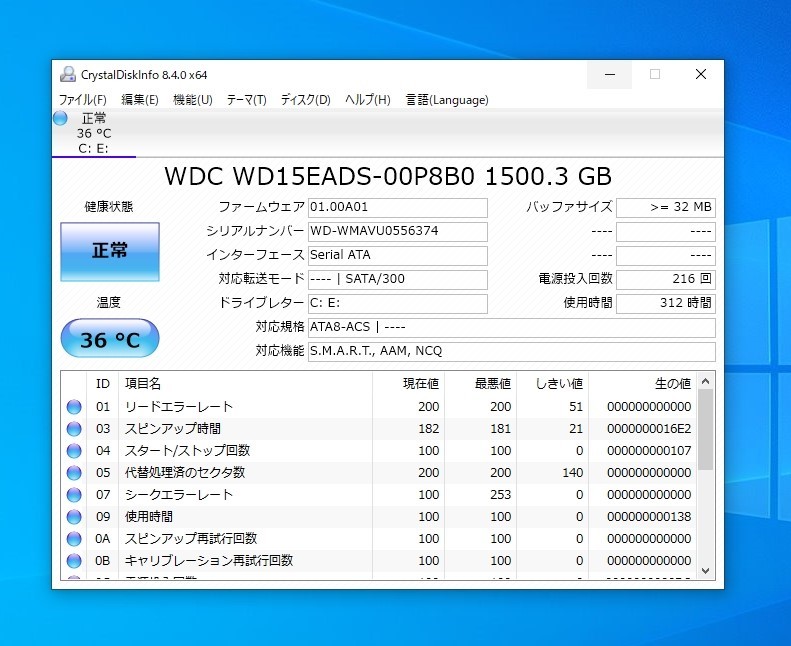The width and height of the screenshot is (791, 646).
Task: Click the 正常 health status button
Action: (110, 251)
